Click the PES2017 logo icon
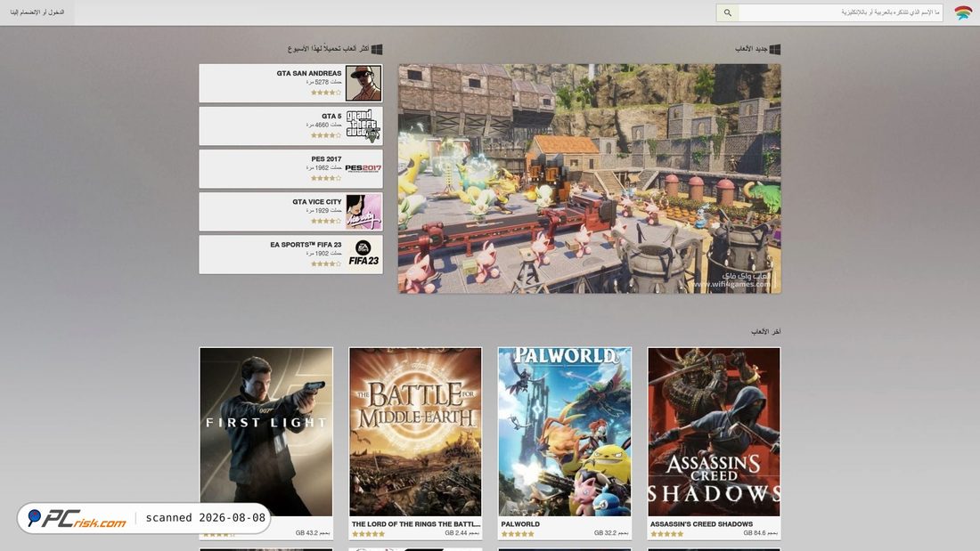Image resolution: width=980 pixels, height=551 pixels. click(x=363, y=168)
